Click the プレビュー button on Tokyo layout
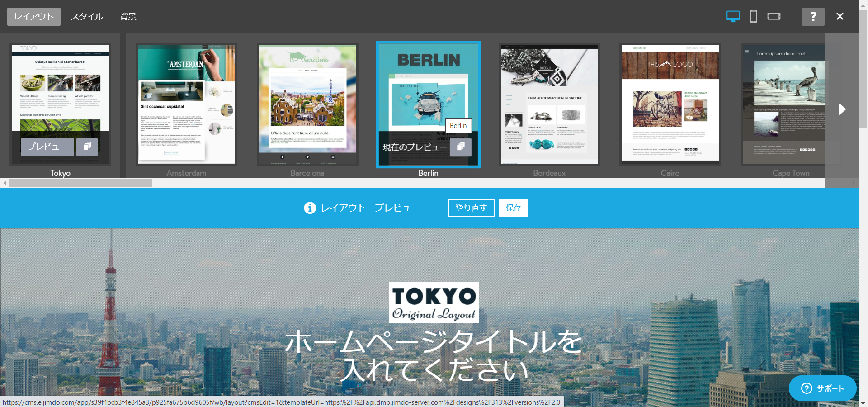The width and height of the screenshot is (868, 407). point(47,147)
